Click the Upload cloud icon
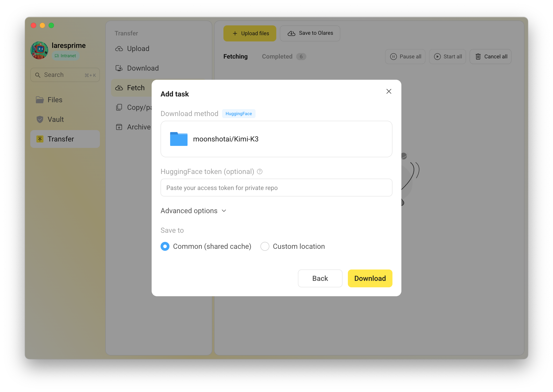Viewport: 553px width, 392px height. (x=119, y=49)
